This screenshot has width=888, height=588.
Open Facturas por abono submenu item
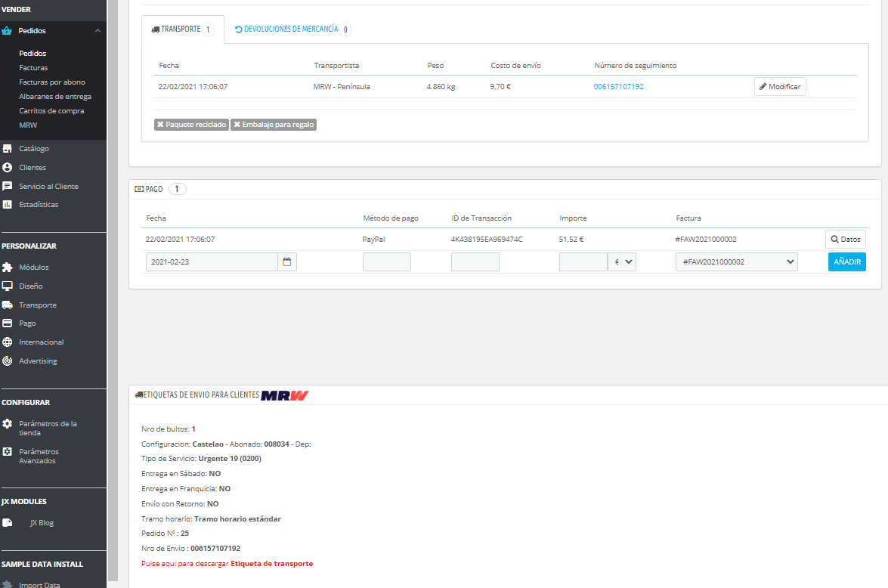pos(52,82)
